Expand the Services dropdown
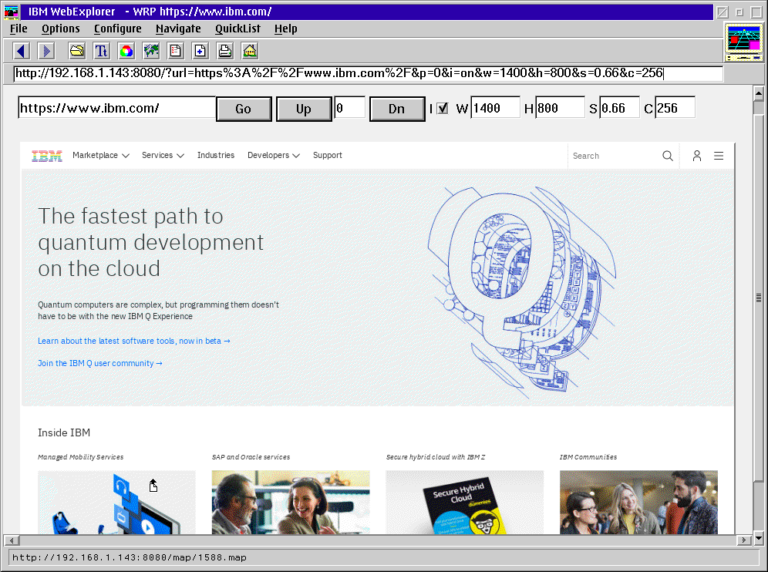The image size is (768, 572). (163, 155)
